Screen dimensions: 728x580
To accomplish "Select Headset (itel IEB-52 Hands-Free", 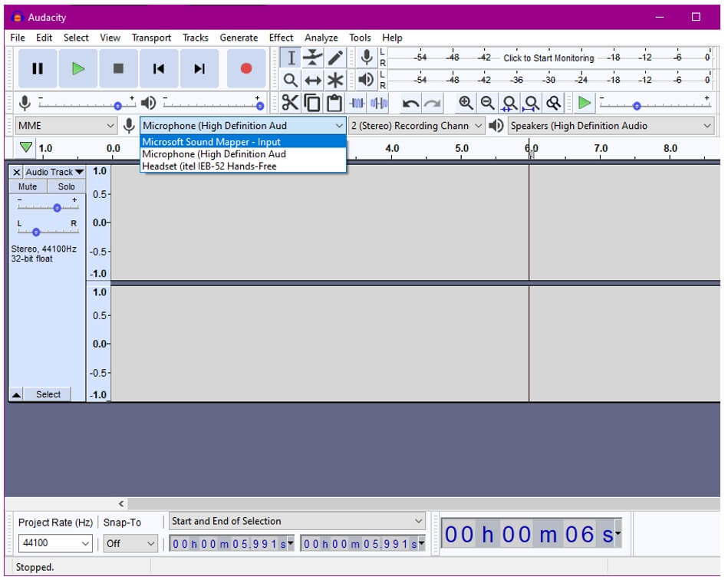I will (243, 166).
